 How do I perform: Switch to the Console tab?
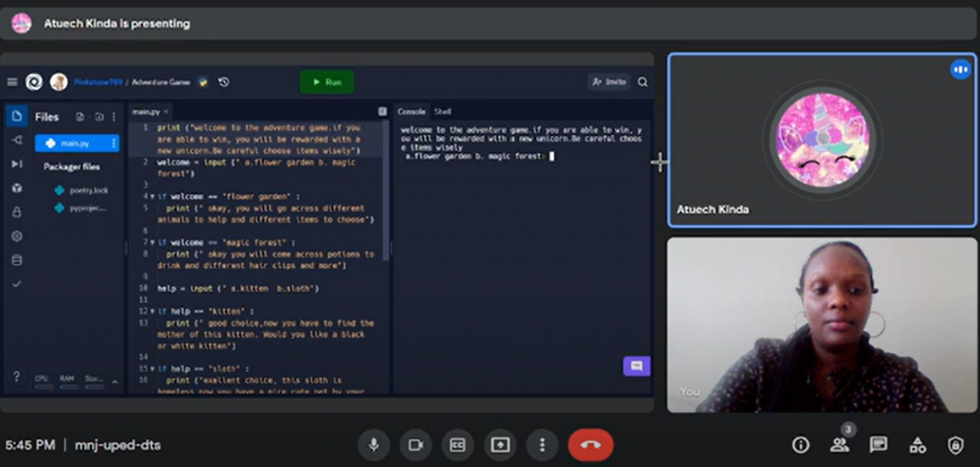click(412, 111)
